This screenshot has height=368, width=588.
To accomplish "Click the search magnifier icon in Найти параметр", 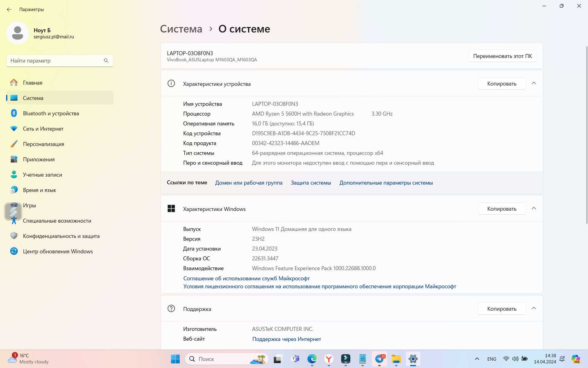I will click(x=106, y=61).
